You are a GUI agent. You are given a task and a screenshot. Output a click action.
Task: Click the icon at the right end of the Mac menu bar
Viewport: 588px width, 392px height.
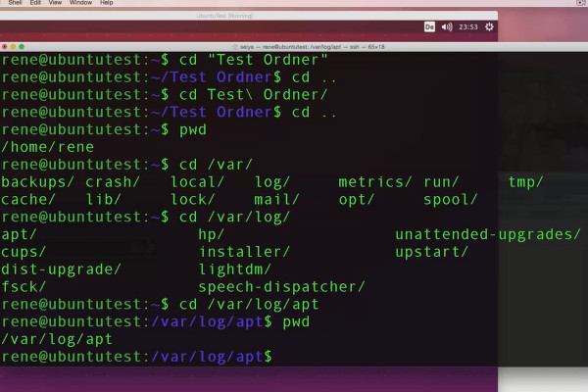tap(580, 3)
